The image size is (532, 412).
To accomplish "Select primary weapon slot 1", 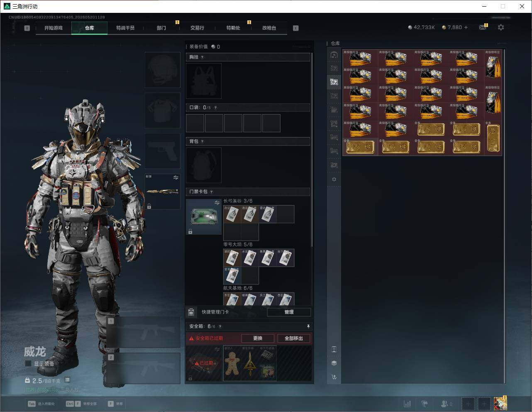I will (x=143, y=332).
